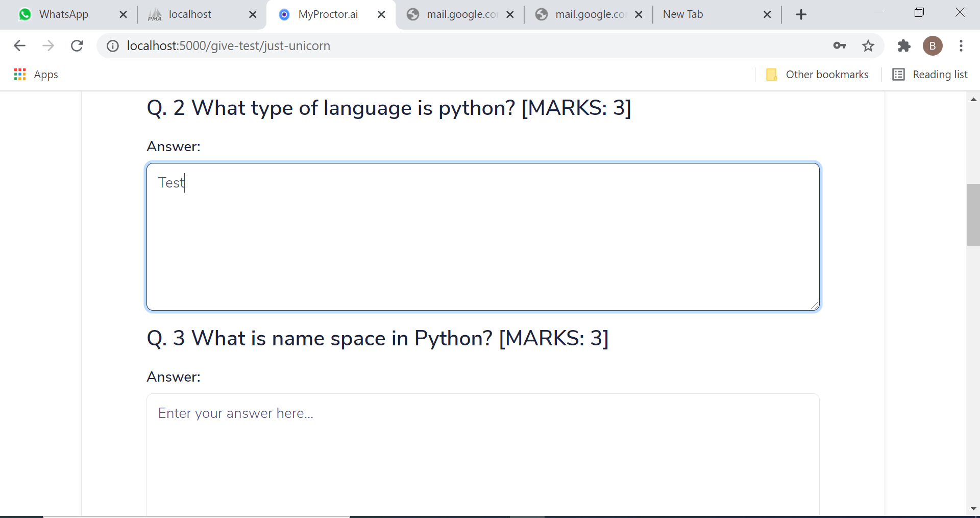Screen dimensions: 980x518
Task: Click the Question 3 answer textarea
Action: tap(483, 455)
